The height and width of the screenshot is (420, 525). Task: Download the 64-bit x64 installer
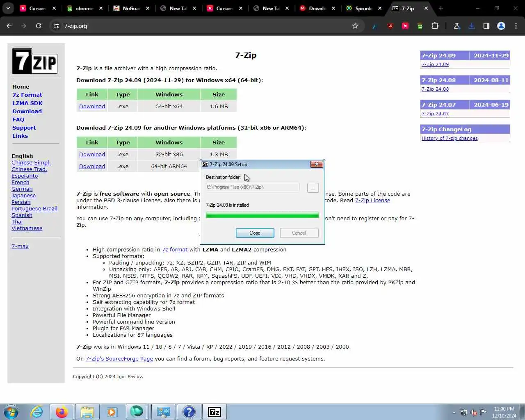[92, 106]
